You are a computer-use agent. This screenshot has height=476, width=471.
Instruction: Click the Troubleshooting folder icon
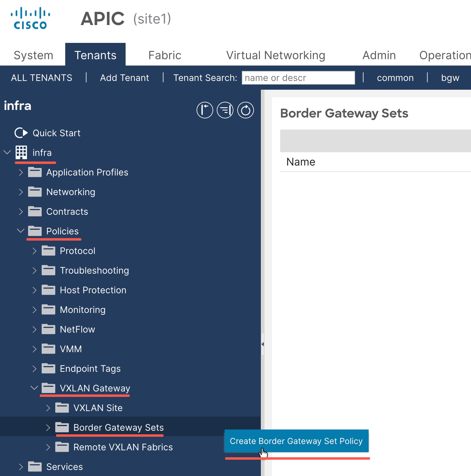(x=48, y=270)
